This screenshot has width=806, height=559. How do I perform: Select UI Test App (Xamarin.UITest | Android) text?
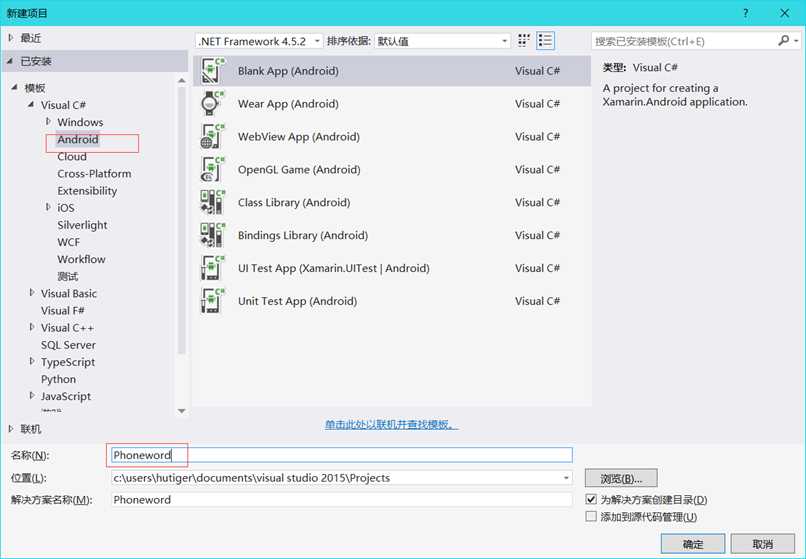coord(334,268)
